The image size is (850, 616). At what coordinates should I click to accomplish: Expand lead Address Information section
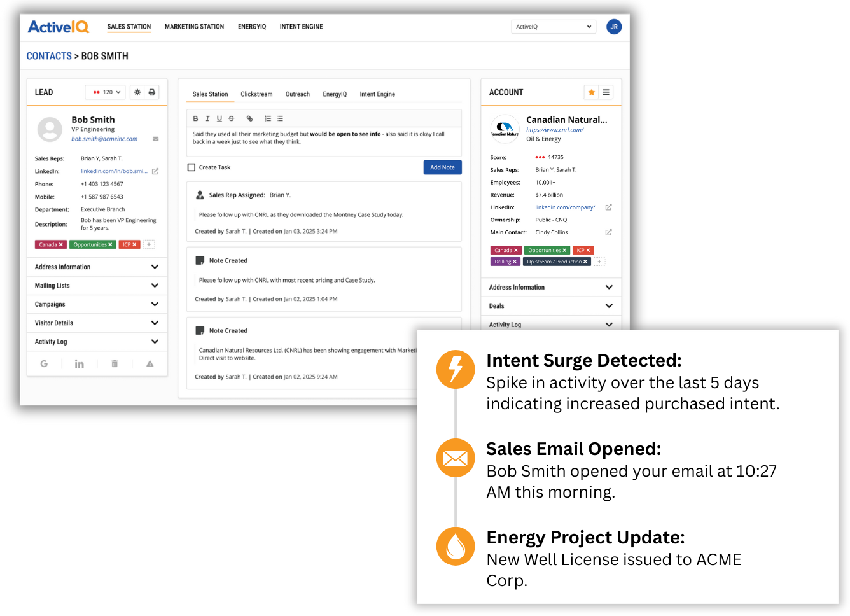(x=97, y=267)
